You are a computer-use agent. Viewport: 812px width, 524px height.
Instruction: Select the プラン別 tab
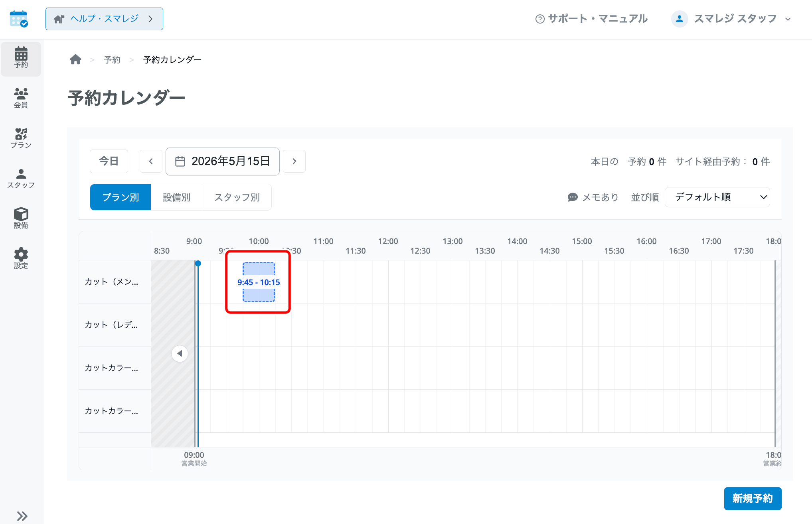121,197
